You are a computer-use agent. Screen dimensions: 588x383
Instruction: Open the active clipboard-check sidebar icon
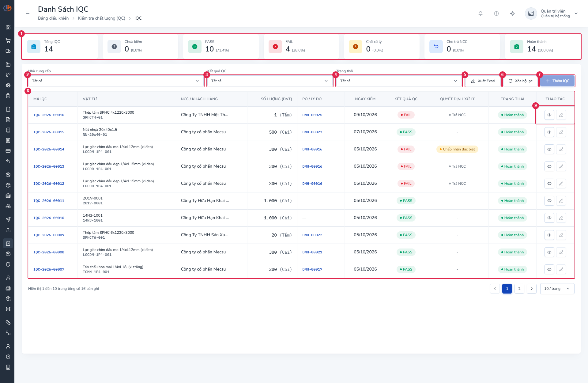[8, 243]
